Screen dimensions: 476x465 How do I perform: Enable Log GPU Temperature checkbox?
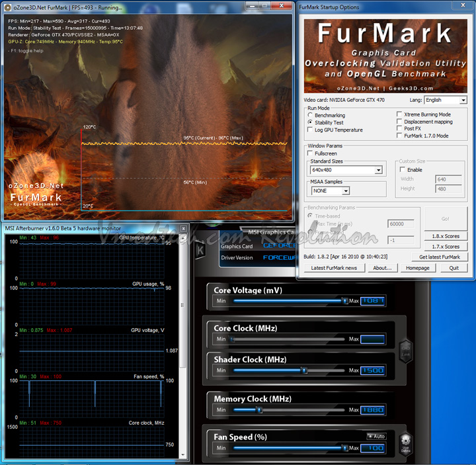click(310, 130)
